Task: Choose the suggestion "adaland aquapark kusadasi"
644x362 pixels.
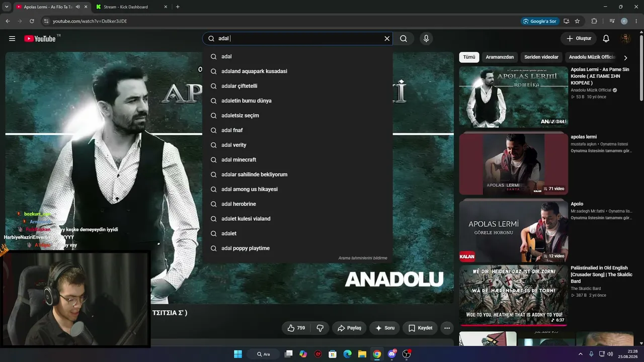Action: (x=297, y=71)
